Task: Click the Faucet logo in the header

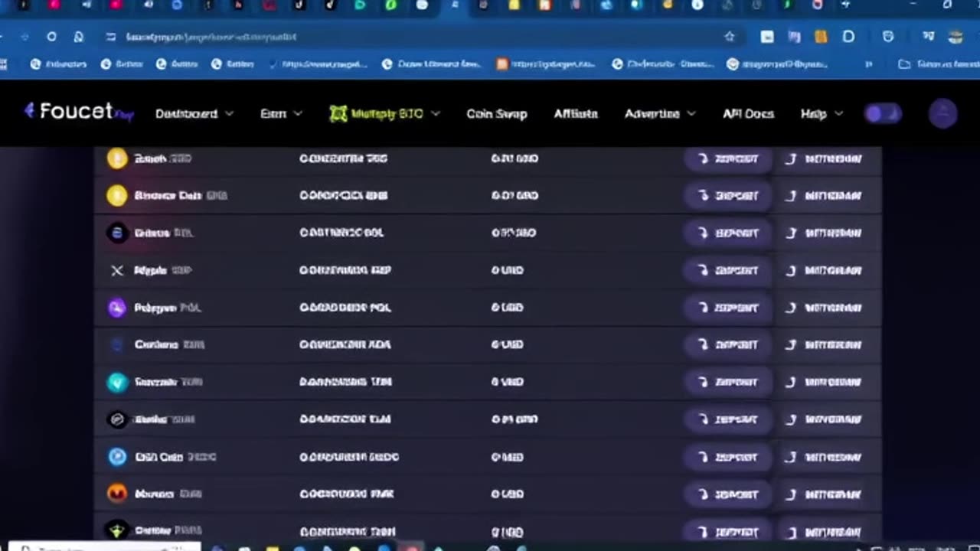Action: click(79, 112)
